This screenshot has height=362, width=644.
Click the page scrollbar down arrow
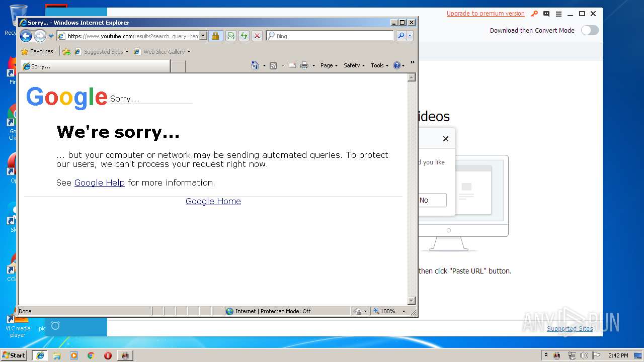(412, 301)
